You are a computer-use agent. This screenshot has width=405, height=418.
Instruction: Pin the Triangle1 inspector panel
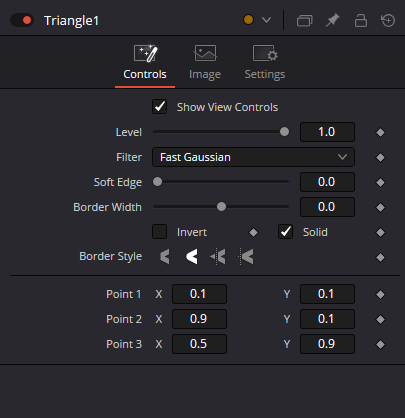coord(332,20)
